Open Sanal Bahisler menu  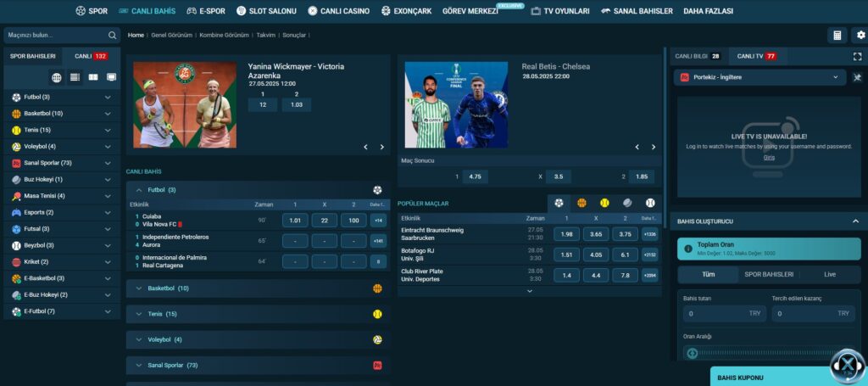637,11
